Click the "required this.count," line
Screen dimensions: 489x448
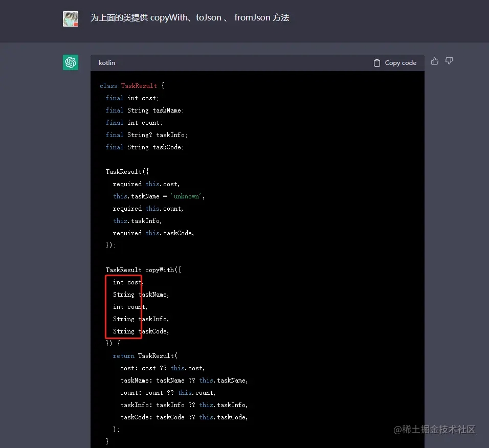[148, 209]
